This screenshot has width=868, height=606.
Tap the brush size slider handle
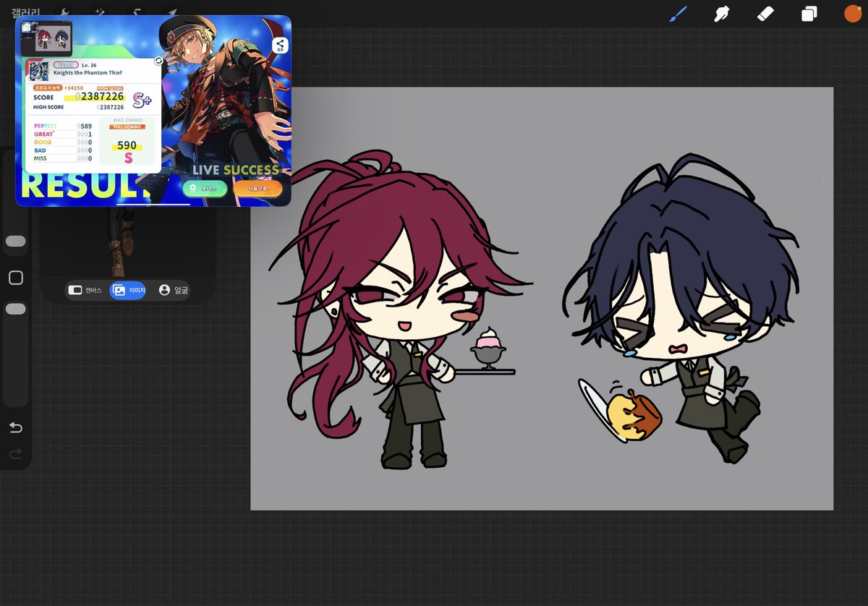coord(15,242)
